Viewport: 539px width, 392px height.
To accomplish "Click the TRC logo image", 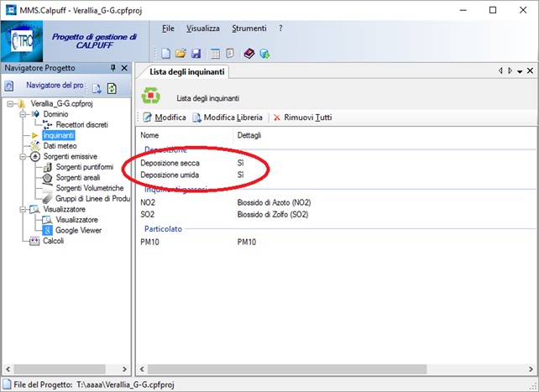I will click(22, 41).
